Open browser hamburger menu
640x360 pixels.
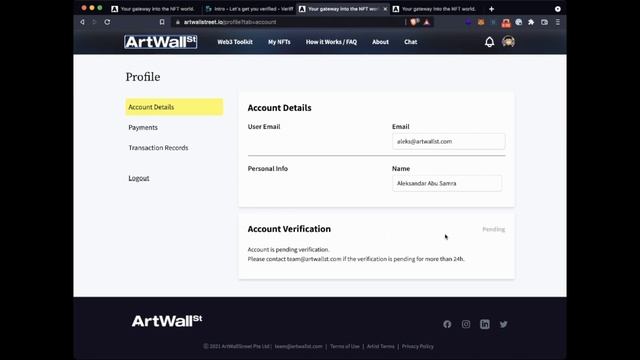(558, 22)
